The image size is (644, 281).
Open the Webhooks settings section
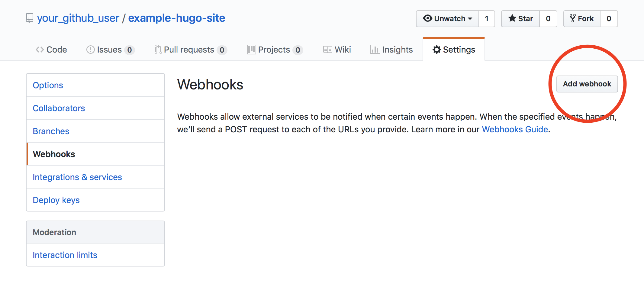(54, 154)
